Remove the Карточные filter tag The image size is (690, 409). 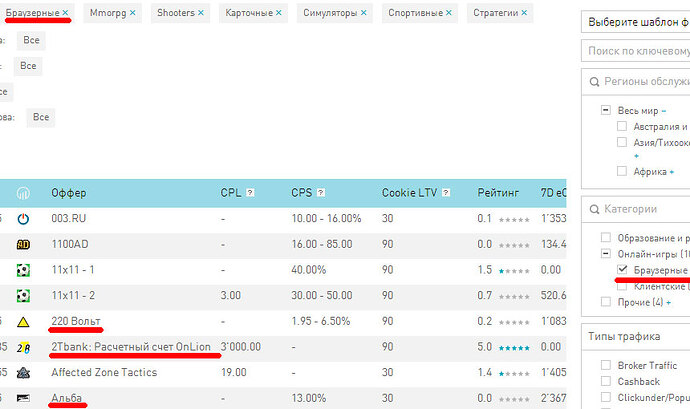[279, 13]
